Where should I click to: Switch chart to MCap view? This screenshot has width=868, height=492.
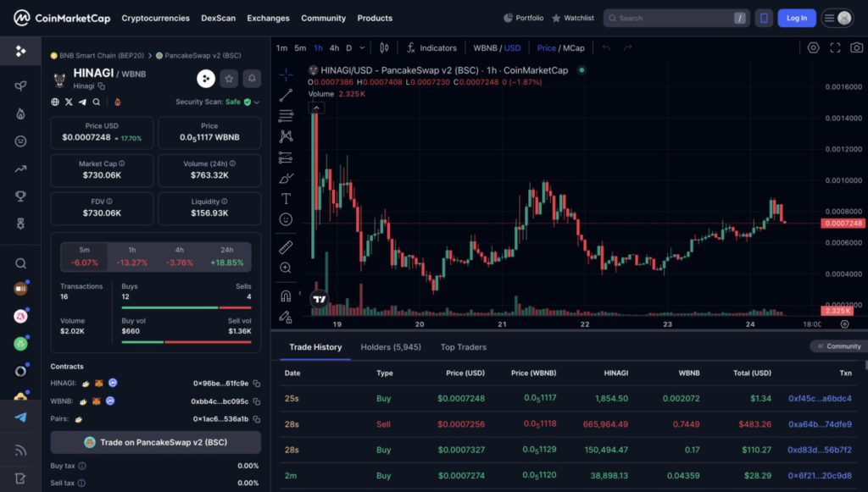point(574,48)
